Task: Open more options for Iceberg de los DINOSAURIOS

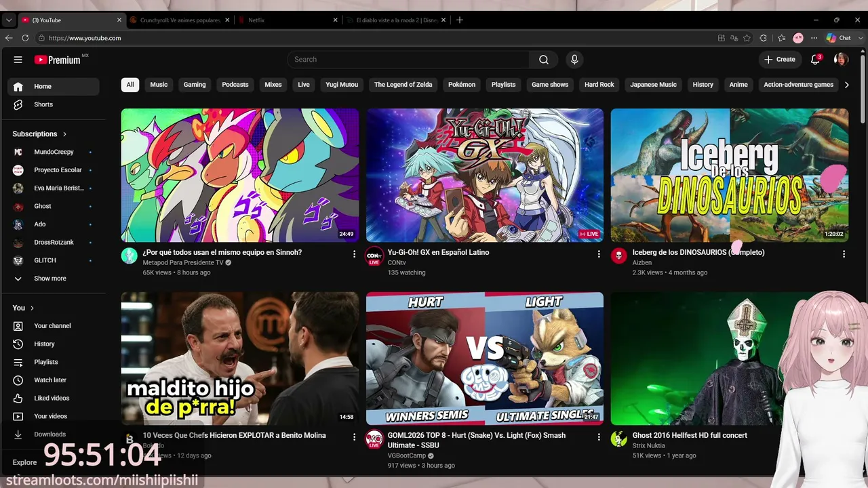Action: [x=844, y=254]
